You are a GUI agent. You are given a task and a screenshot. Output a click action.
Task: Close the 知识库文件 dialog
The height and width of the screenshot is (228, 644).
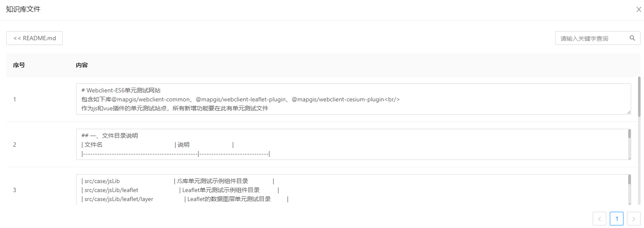point(638,9)
